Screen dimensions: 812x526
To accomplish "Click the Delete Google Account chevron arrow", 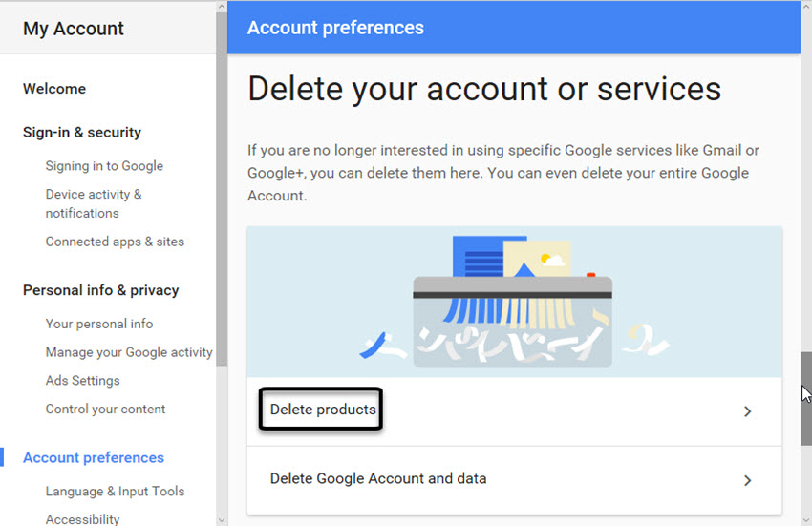I will pyautogui.click(x=747, y=480).
